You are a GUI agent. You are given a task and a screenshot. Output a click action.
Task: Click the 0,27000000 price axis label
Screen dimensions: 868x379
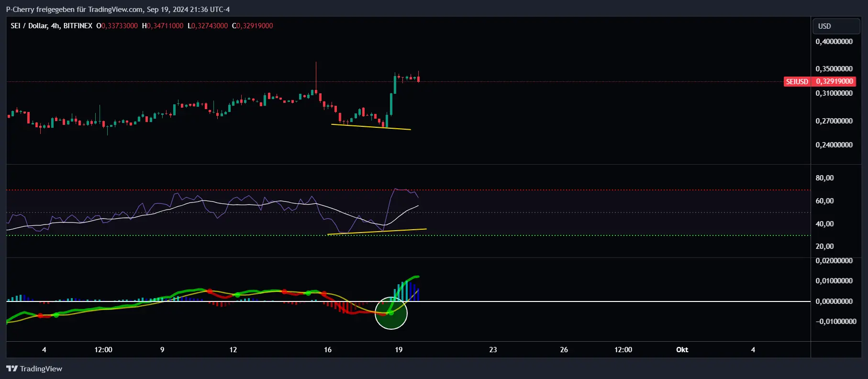[x=834, y=121]
